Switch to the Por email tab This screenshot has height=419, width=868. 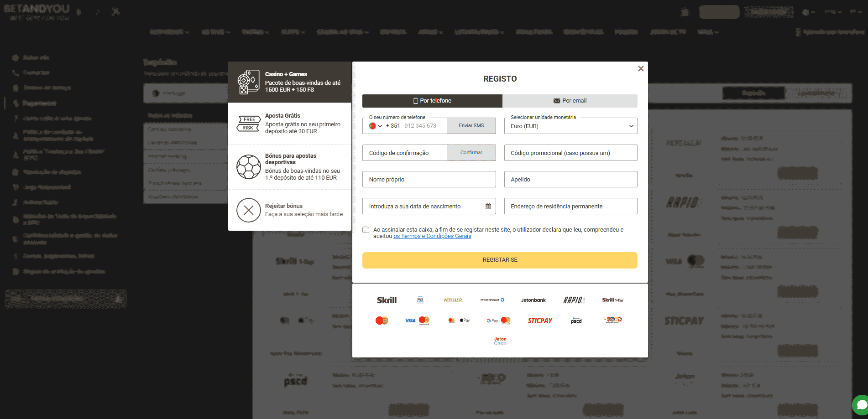pos(570,101)
